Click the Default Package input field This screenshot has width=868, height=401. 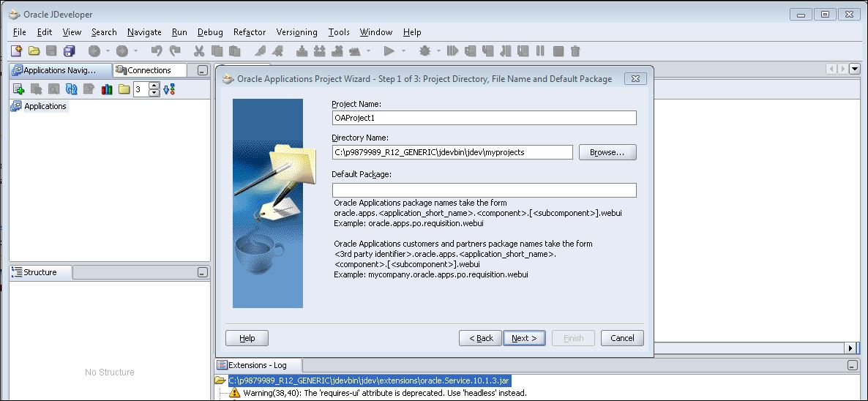484,190
